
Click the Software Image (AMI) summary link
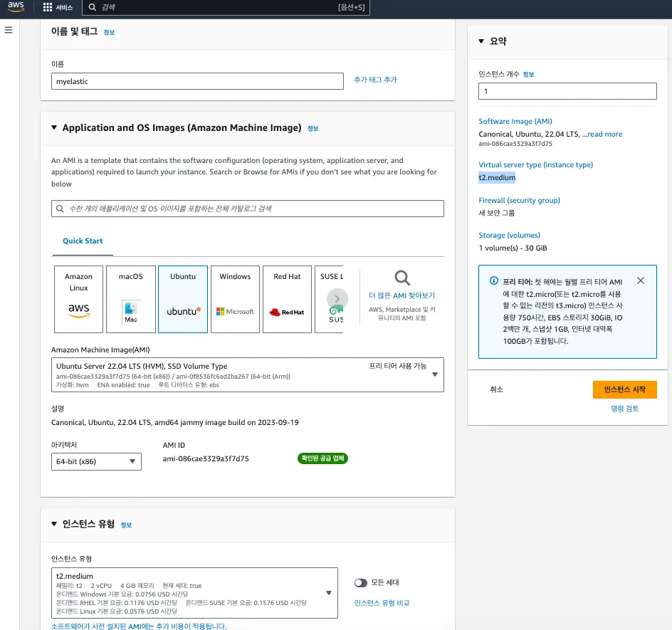(x=515, y=121)
